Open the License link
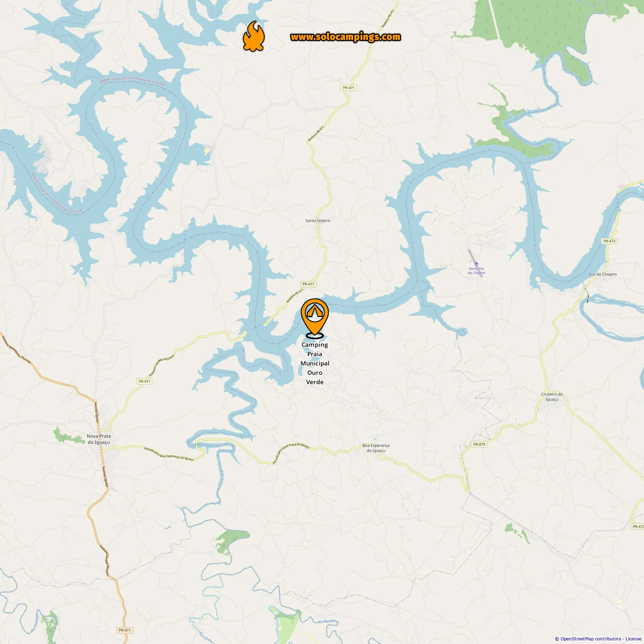 tap(633, 639)
